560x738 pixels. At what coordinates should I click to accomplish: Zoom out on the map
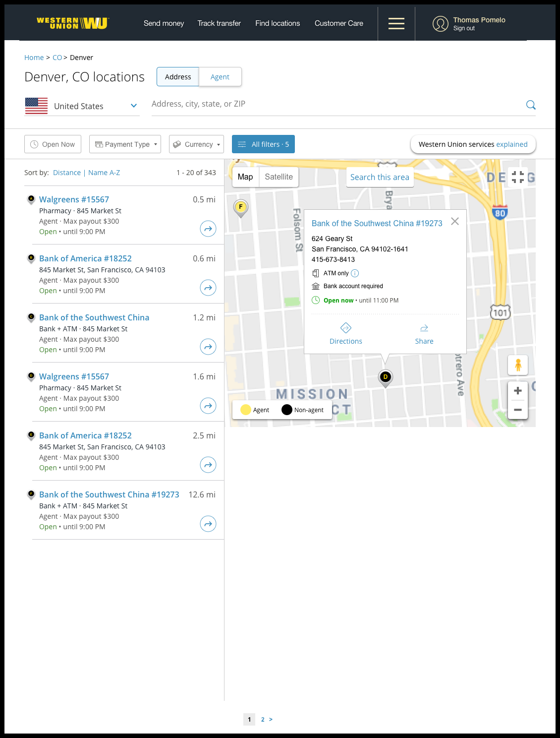pyautogui.click(x=518, y=410)
